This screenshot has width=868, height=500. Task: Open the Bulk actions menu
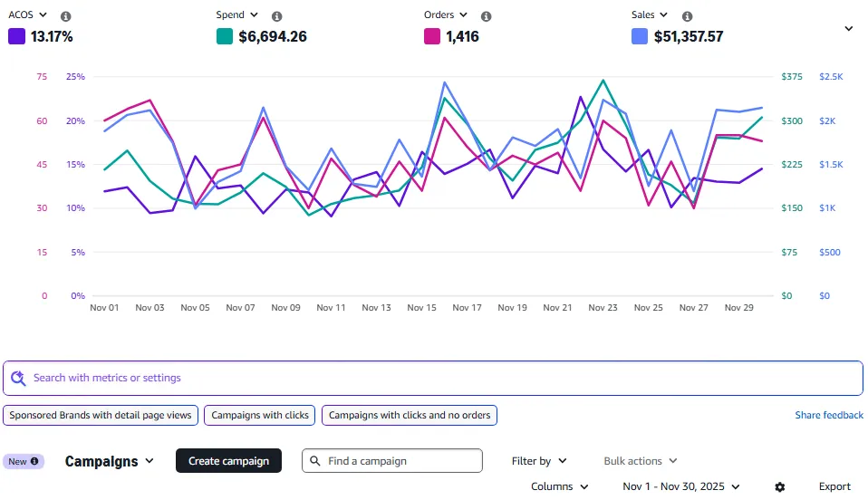pyautogui.click(x=640, y=461)
